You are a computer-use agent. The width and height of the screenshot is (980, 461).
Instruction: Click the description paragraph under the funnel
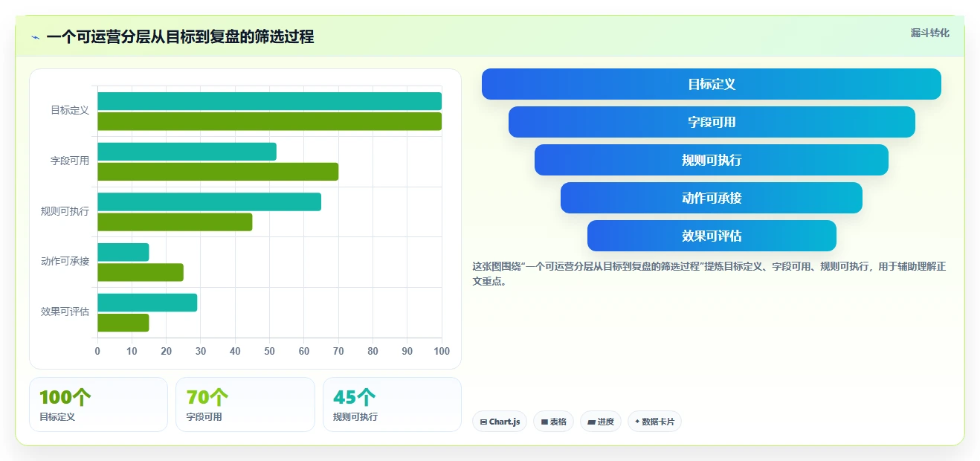click(709, 274)
